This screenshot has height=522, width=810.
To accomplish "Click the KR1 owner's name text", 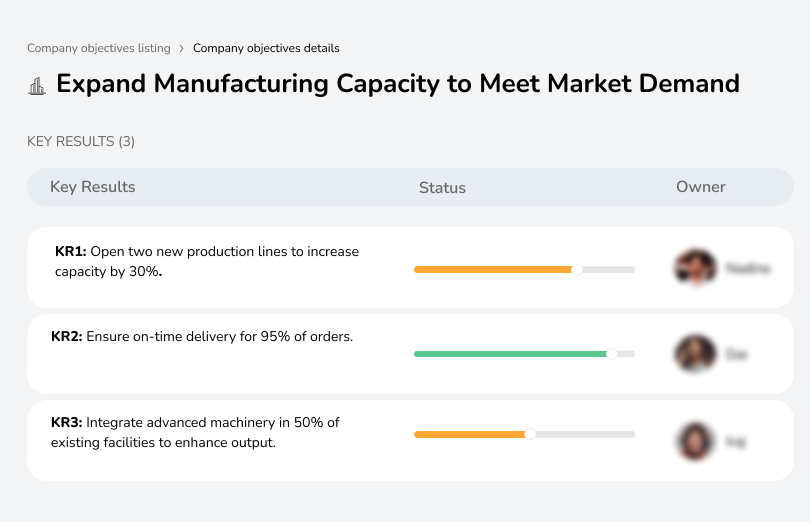I will click(747, 269).
